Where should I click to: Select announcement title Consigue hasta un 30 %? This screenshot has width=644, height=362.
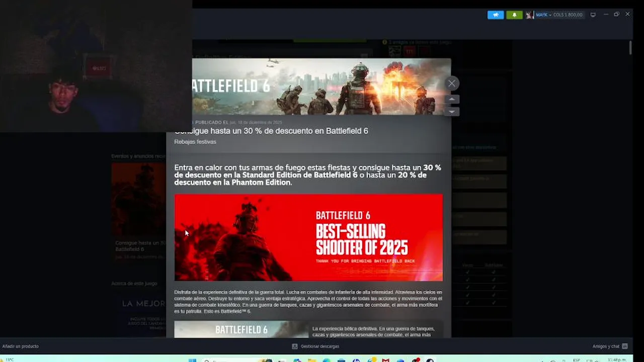[x=271, y=131]
